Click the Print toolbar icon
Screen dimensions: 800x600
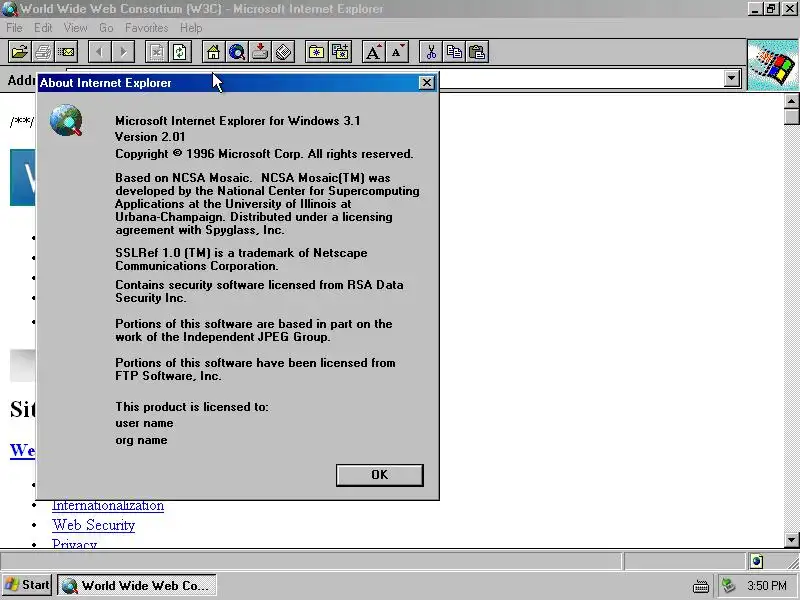[x=43, y=52]
